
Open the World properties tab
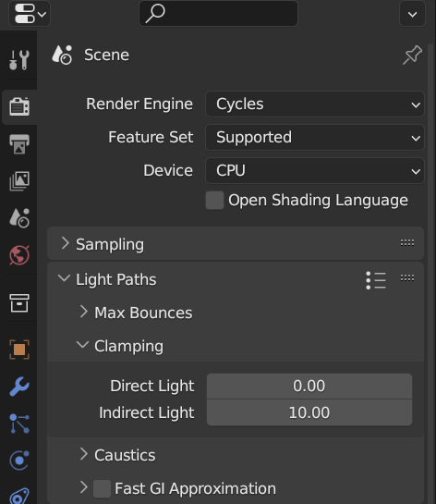[x=19, y=255]
